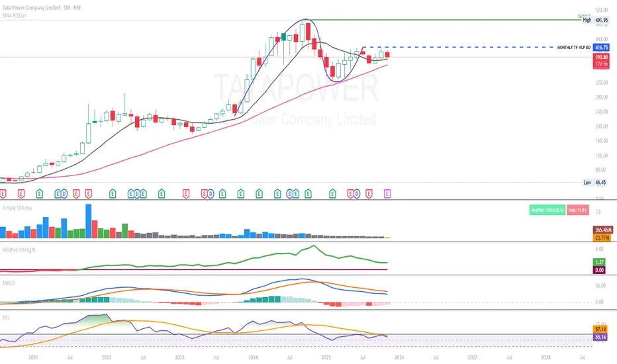Select the green horizontal target line
The width and height of the screenshot is (617, 364).
coord(445,20)
